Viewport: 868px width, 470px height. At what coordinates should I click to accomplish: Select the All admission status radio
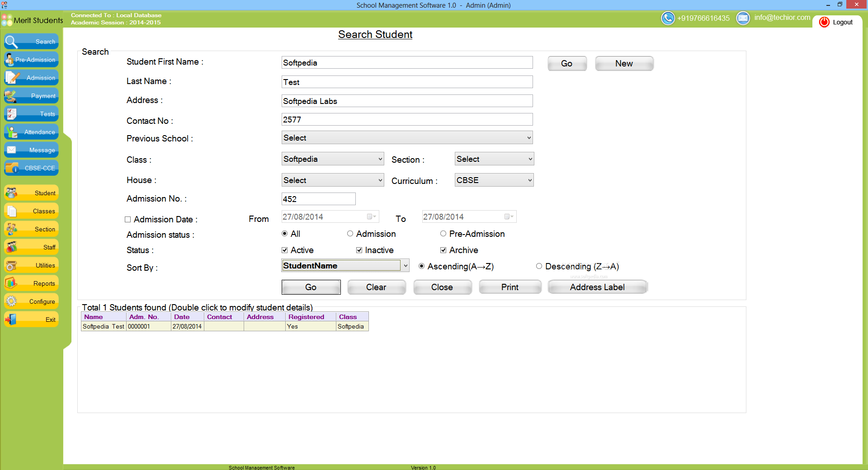(x=284, y=234)
